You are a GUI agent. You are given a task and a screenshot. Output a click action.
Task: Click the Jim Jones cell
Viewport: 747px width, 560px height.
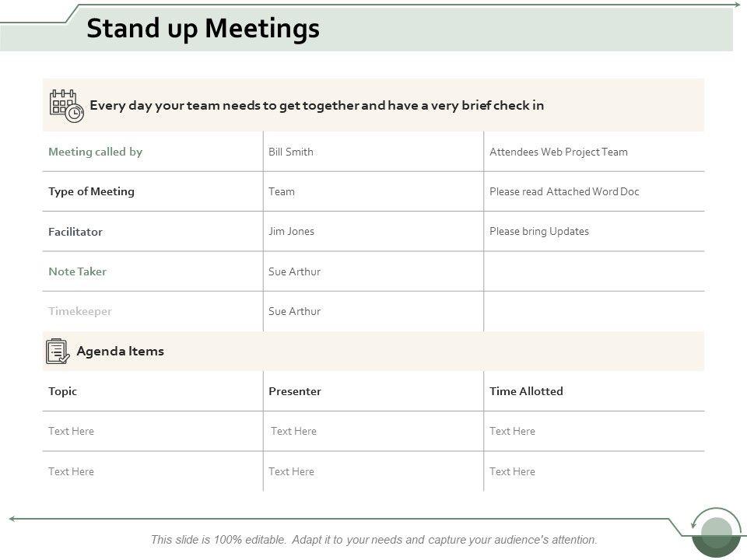[291, 231]
